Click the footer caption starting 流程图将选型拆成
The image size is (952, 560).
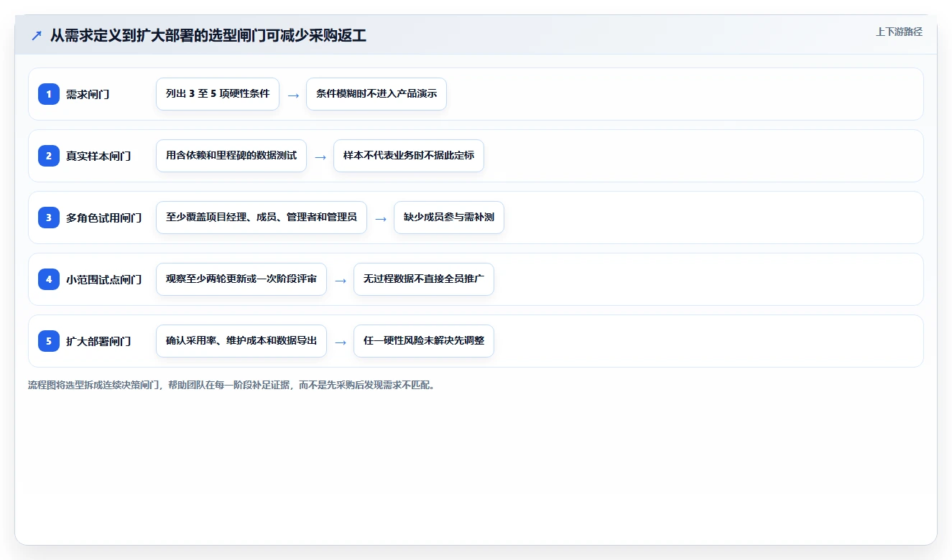tap(232, 385)
